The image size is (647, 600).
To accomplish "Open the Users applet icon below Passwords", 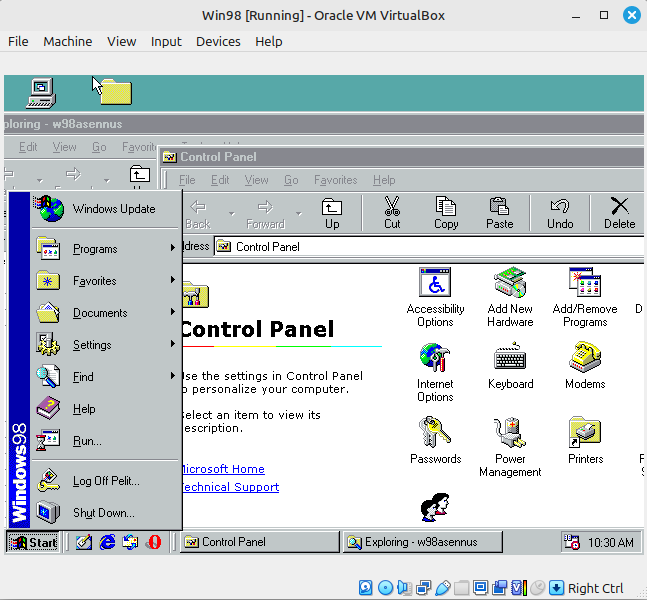I will click(435, 508).
